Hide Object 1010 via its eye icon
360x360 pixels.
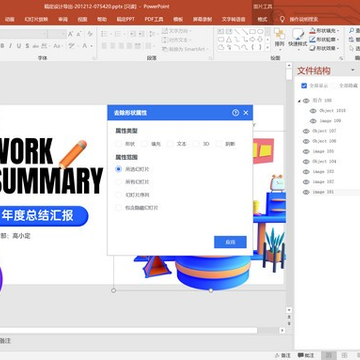[313, 111]
